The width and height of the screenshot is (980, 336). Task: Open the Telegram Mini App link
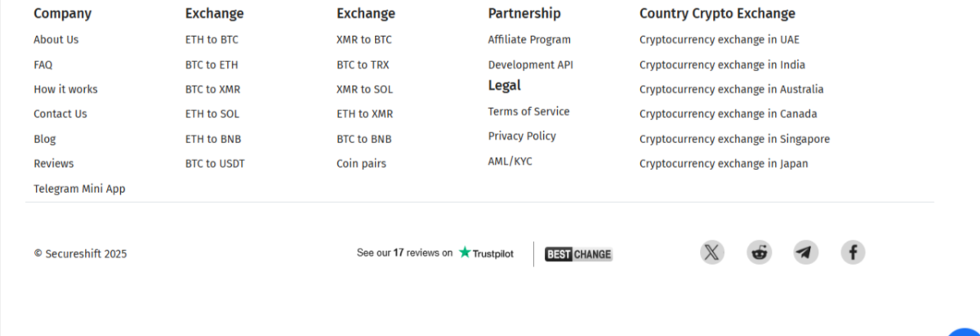click(79, 188)
